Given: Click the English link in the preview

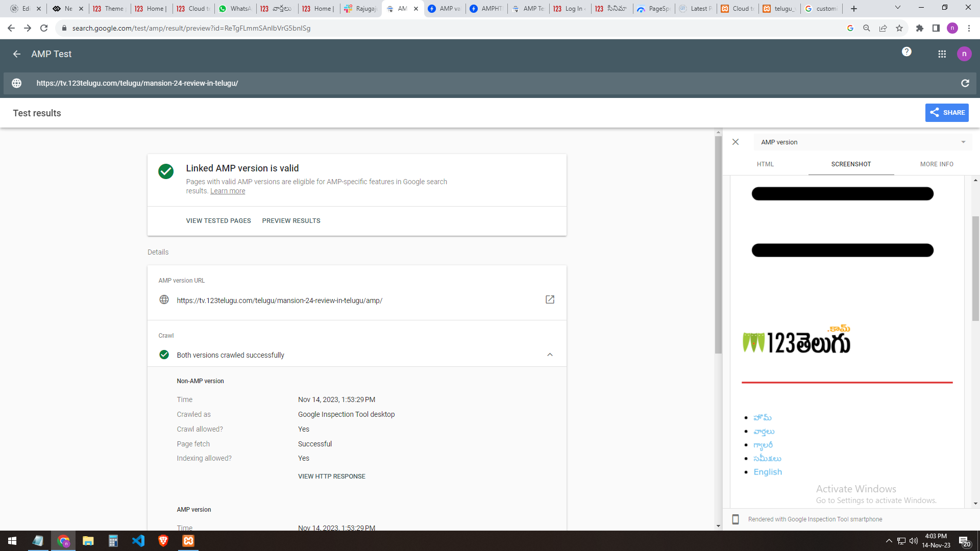Looking at the screenshot, I should tap(768, 472).
